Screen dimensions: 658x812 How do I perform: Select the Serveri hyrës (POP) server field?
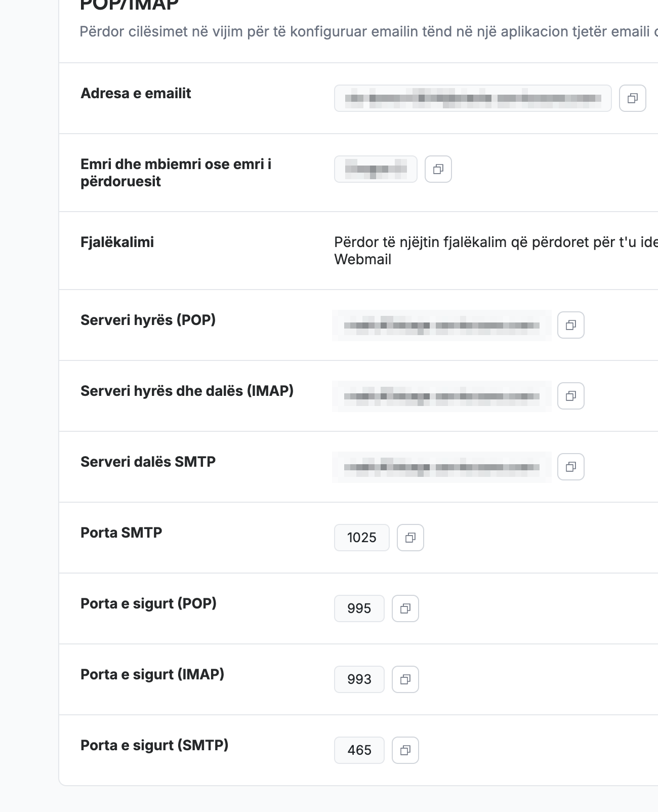point(442,325)
